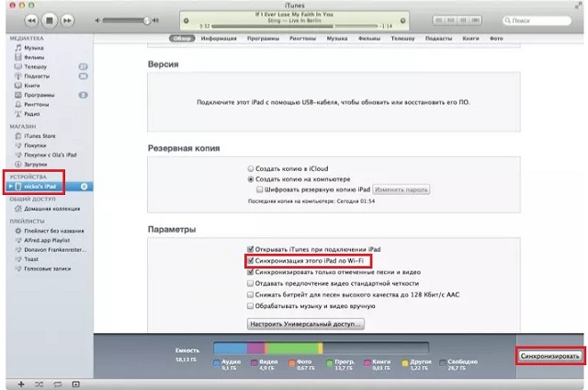Image resolution: width=588 pixels, height=390 pixels.
Task: Click the Аудио capacity legend
Action: coord(227,364)
